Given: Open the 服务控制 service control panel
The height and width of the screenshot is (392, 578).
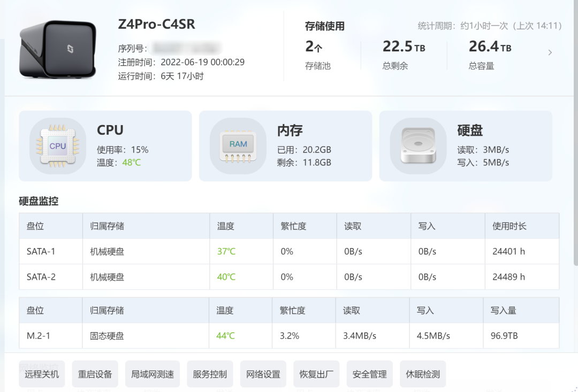Looking at the screenshot, I should tap(209, 374).
